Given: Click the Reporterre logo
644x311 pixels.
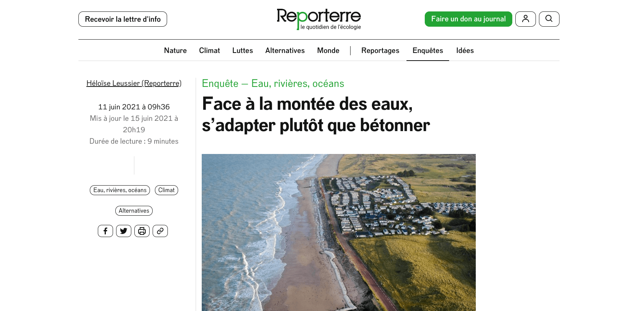Looking at the screenshot, I should pos(319,19).
